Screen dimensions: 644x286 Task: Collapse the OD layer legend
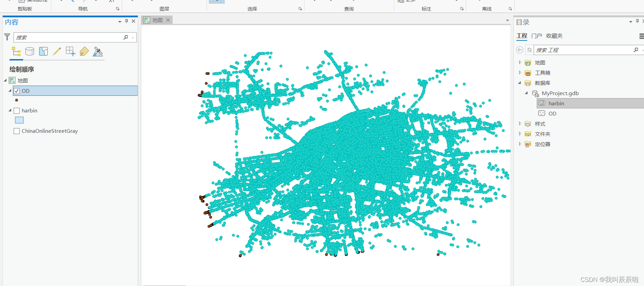coord(10,91)
